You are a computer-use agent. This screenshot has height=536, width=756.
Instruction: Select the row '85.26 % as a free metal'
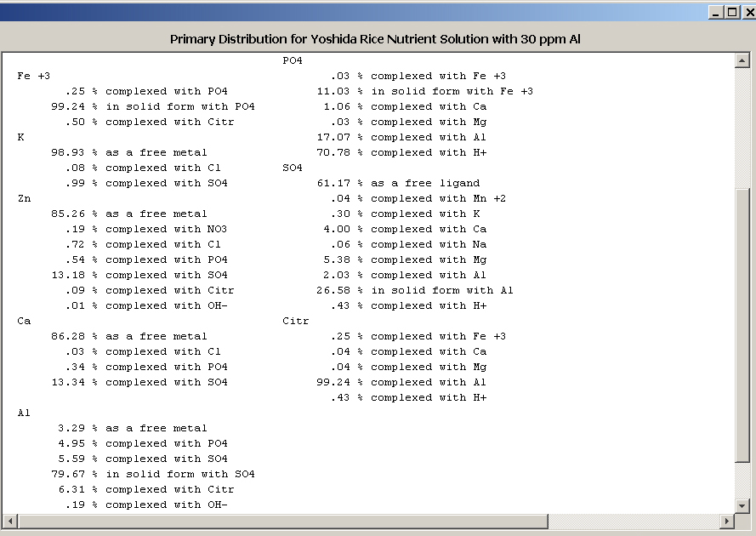coord(129,214)
